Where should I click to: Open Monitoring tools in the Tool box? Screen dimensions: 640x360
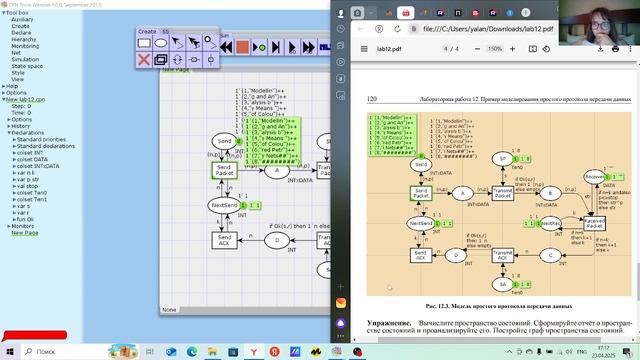pyautogui.click(x=25, y=46)
